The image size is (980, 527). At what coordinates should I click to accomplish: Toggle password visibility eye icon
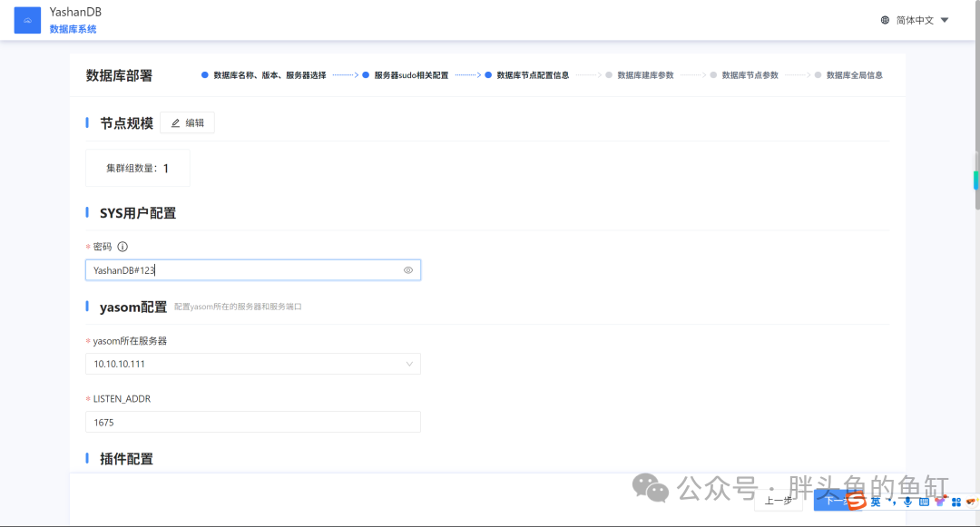[408, 270]
